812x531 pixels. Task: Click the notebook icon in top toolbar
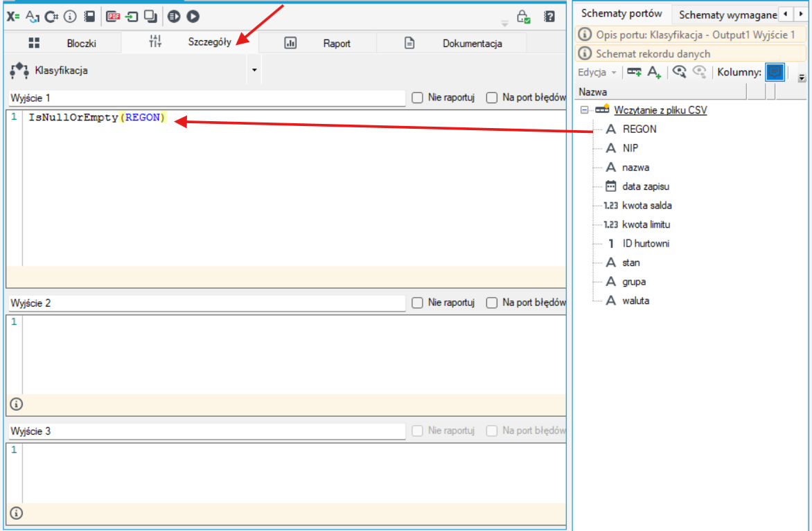[x=89, y=17]
